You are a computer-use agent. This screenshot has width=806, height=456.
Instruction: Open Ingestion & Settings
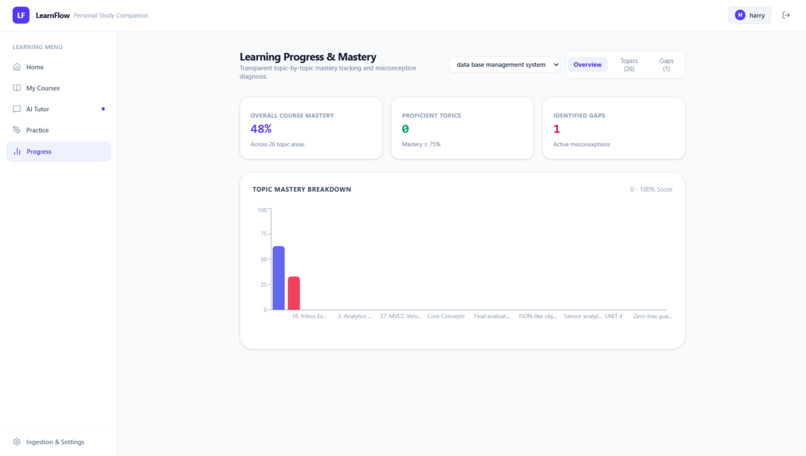tap(59, 442)
